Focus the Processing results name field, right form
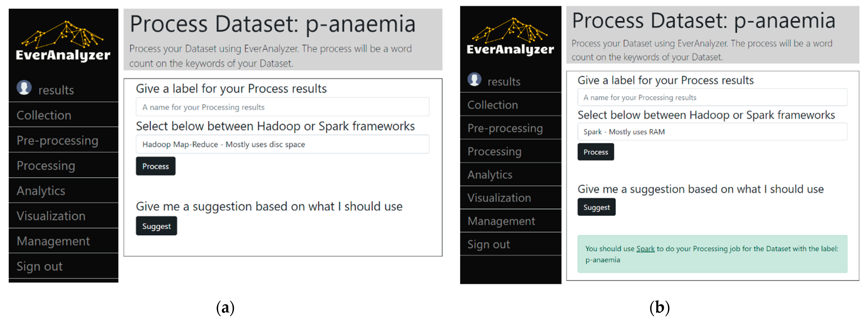The image size is (868, 323). tap(712, 97)
